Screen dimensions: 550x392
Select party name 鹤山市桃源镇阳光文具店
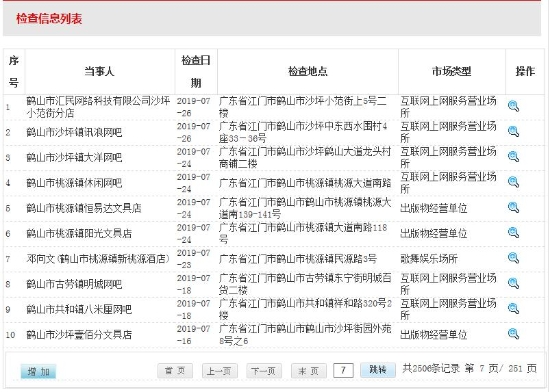tap(79, 233)
